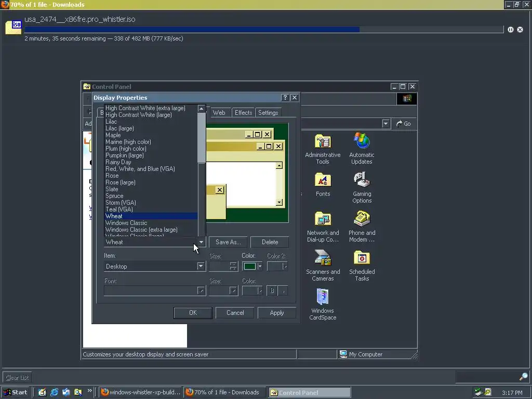The height and width of the screenshot is (399, 532).
Task: Select Plum (high color) scheme
Action: [151, 149]
